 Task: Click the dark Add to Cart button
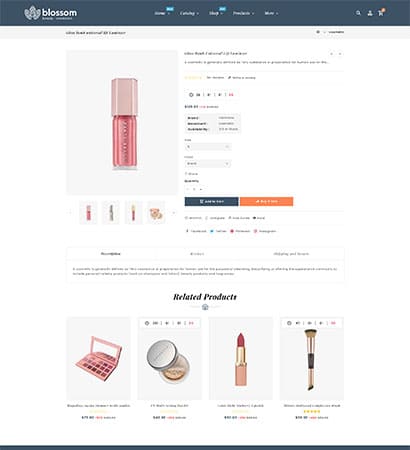pyautogui.click(x=212, y=202)
